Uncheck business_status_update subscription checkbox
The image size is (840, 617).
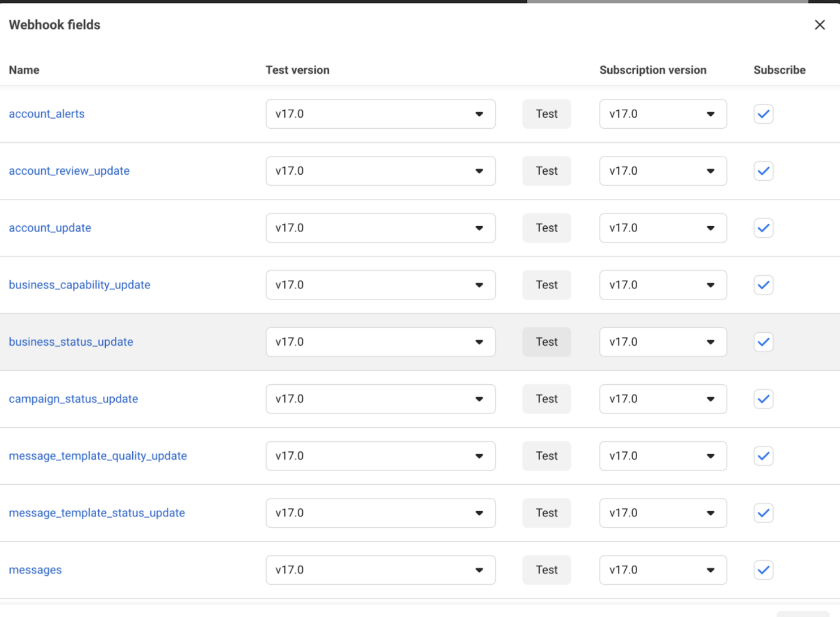click(x=763, y=342)
